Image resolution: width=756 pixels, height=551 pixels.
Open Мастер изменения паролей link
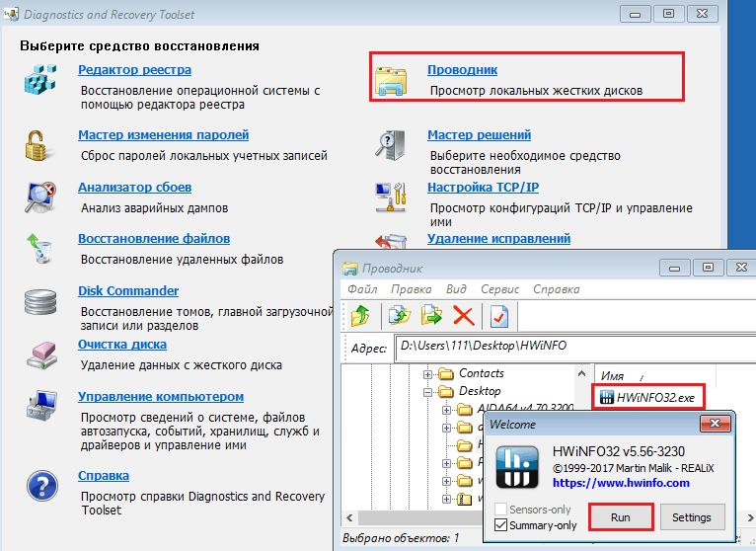click(164, 134)
